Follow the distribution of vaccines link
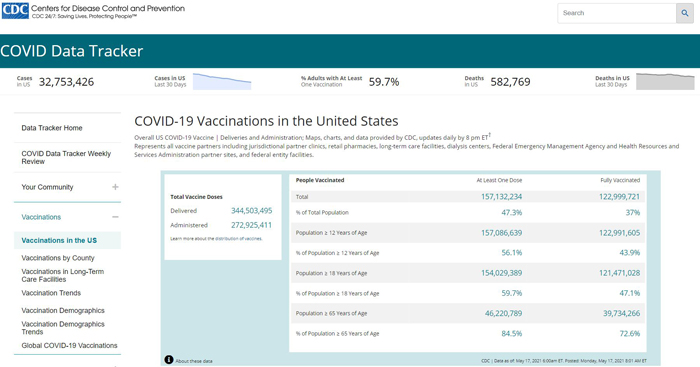This screenshot has height=367, width=700. coord(238,239)
